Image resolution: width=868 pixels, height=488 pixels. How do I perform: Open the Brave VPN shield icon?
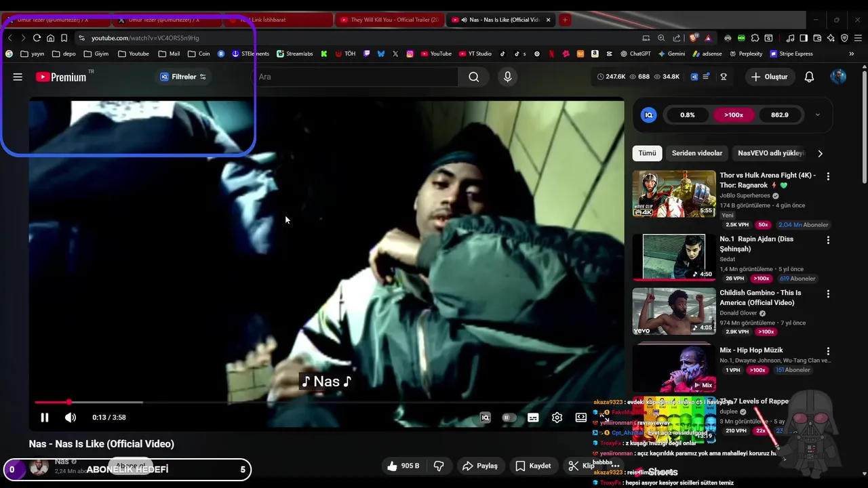(x=844, y=38)
